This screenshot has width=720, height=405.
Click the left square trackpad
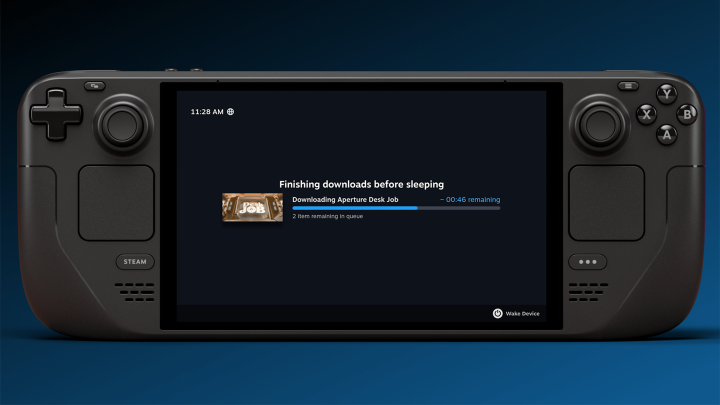116,203
